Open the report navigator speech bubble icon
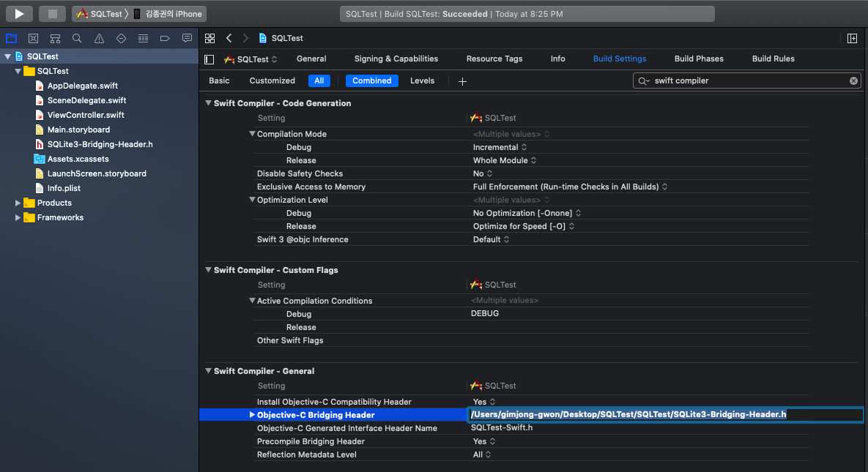Viewport: 868px width, 472px height. click(187, 38)
